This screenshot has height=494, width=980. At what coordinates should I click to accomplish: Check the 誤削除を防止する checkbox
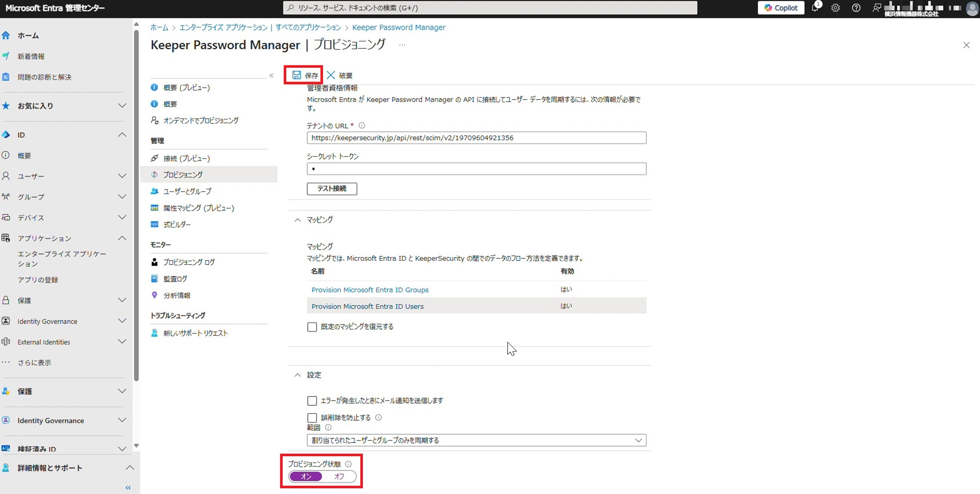pyautogui.click(x=312, y=418)
